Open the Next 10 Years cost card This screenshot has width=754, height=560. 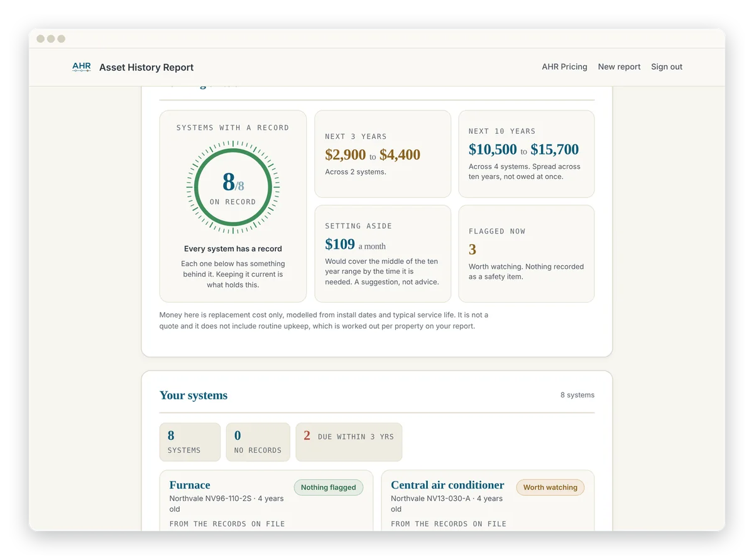click(x=527, y=154)
